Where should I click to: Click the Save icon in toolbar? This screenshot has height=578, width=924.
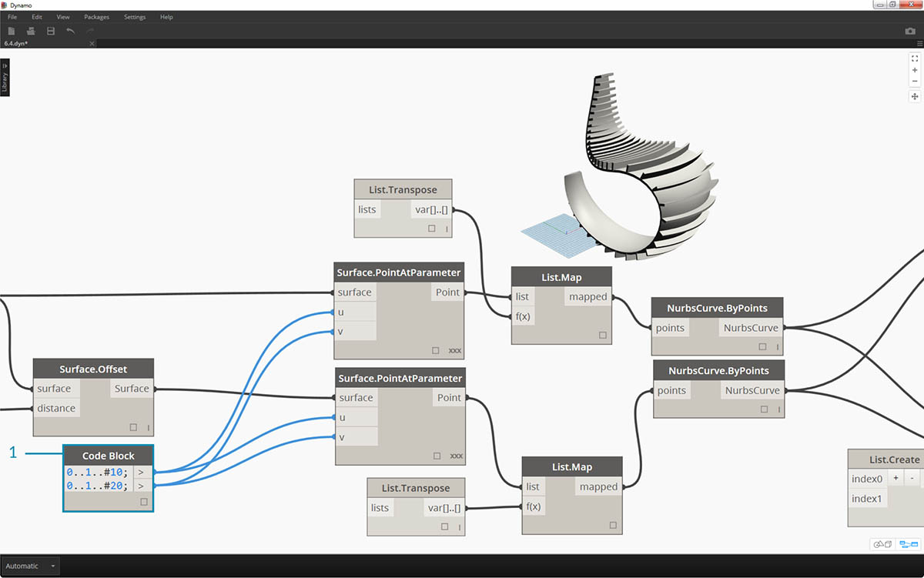(51, 31)
